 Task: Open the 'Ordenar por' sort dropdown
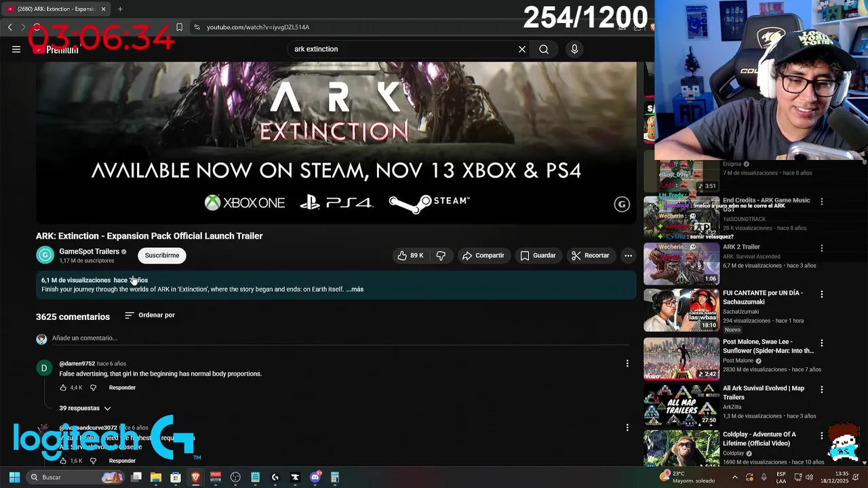(150, 315)
